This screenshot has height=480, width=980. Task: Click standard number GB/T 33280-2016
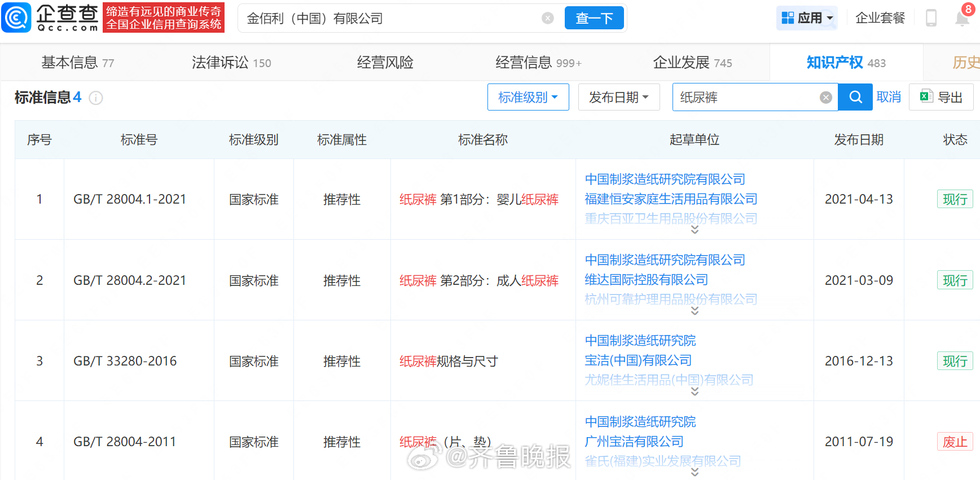click(x=125, y=361)
